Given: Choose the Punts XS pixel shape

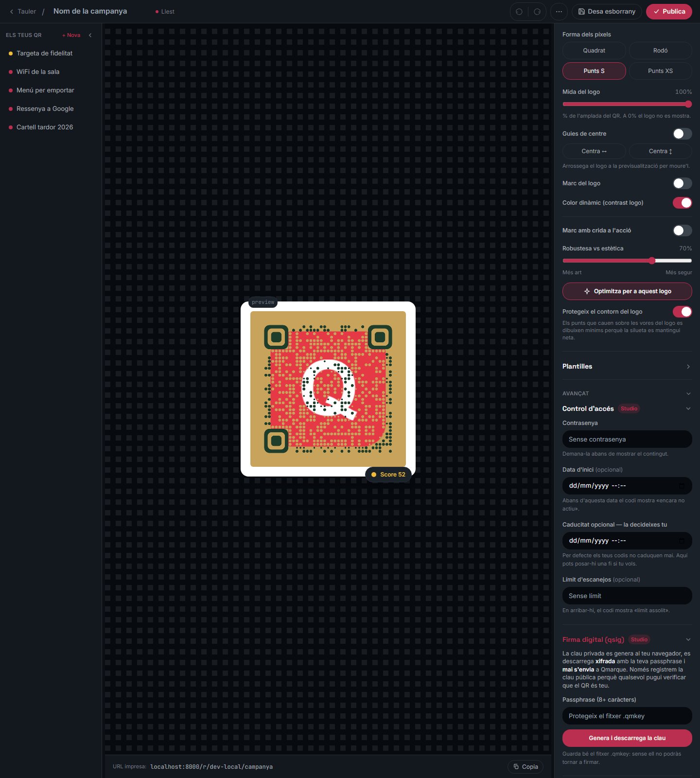Looking at the screenshot, I should coord(661,71).
